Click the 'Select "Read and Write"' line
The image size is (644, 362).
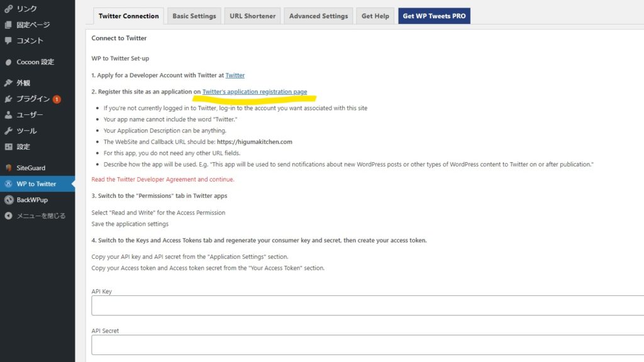[158, 212]
